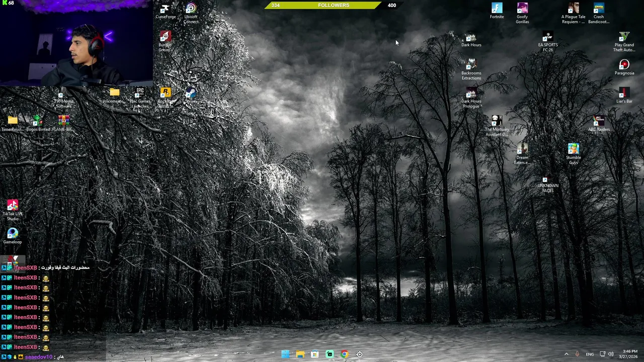This screenshot has width=644, height=362.
Task: Launch the Stumble Guys shortcut
Action: click(573, 154)
